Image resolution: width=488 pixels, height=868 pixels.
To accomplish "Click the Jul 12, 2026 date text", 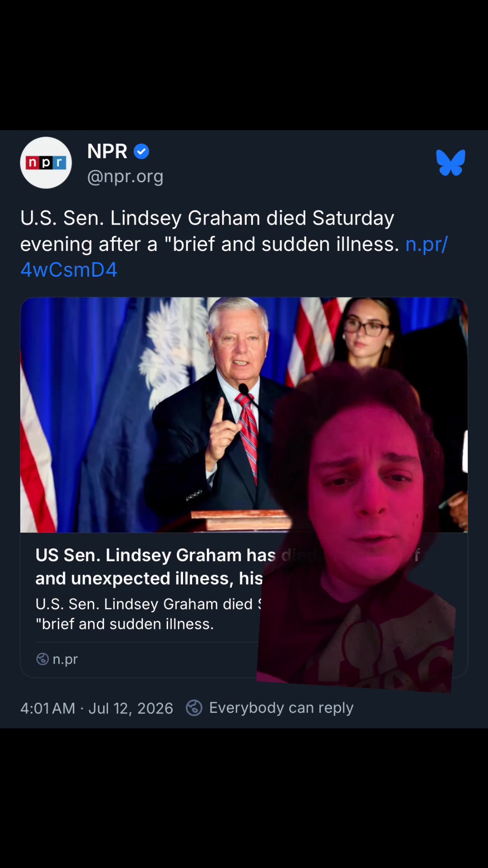I will (x=131, y=708).
